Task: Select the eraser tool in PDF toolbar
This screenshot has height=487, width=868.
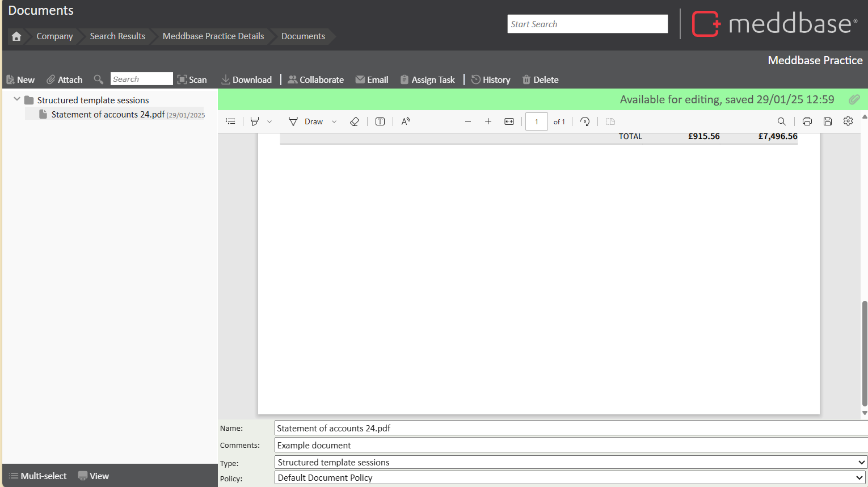Action: click(355, 121)
